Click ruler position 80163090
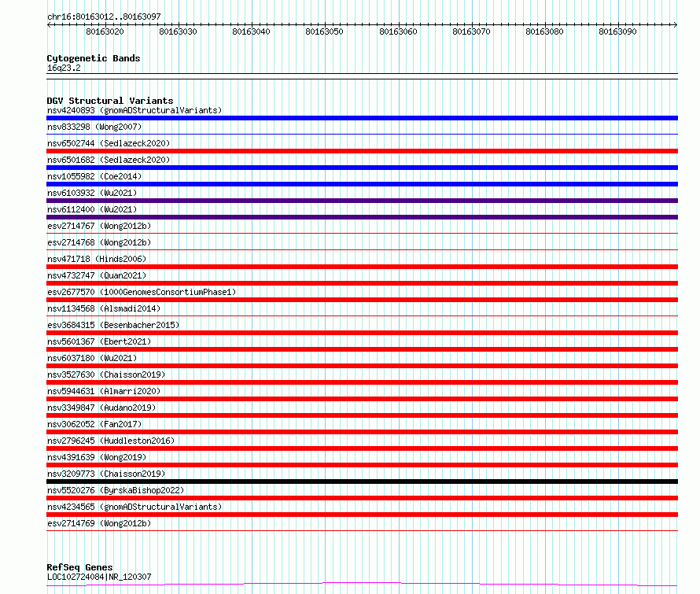 [x=618, y=31]
